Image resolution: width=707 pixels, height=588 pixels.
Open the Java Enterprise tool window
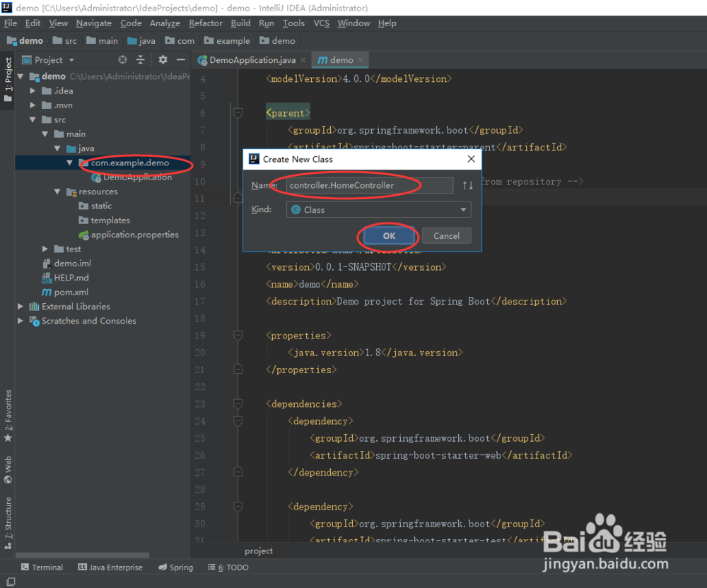110,568
